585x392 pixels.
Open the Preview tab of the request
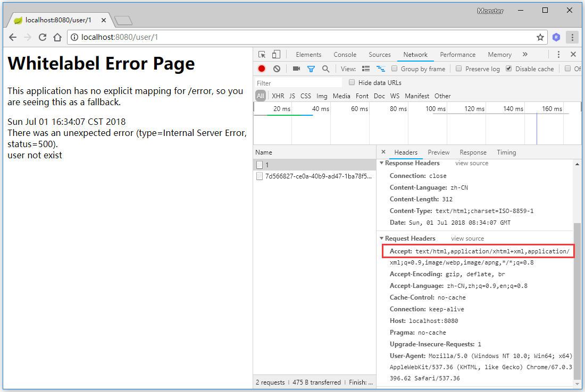point(438,152)
